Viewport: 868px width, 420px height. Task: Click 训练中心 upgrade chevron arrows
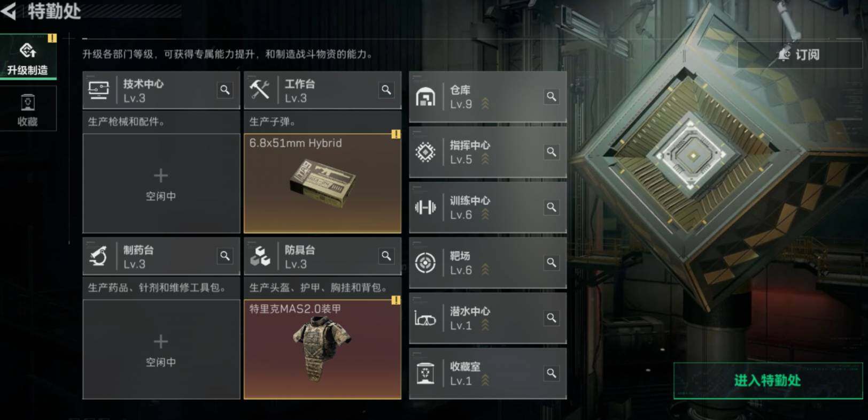click(x=485, y=214)
